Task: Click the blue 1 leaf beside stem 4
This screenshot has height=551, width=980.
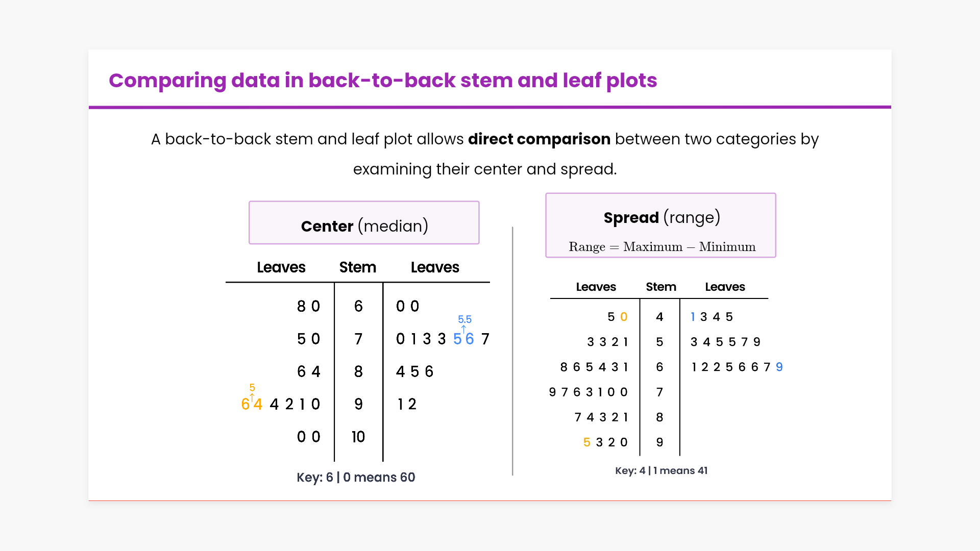Action: (x=693, y=317)
